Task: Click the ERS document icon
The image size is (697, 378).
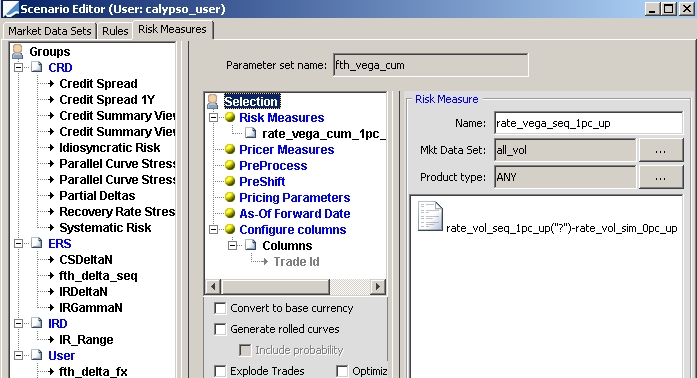Action: [x=37, y=244]
